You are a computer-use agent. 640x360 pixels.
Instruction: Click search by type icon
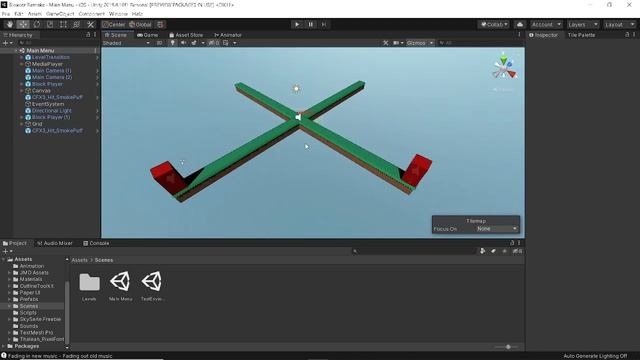pos(482,251)
